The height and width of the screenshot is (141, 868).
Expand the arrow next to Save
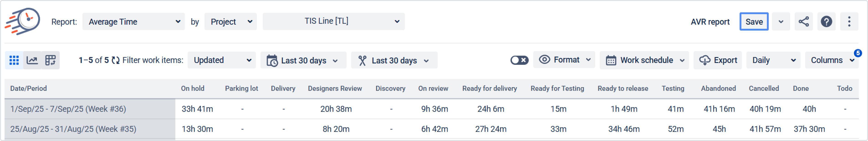tap(781, 22)
